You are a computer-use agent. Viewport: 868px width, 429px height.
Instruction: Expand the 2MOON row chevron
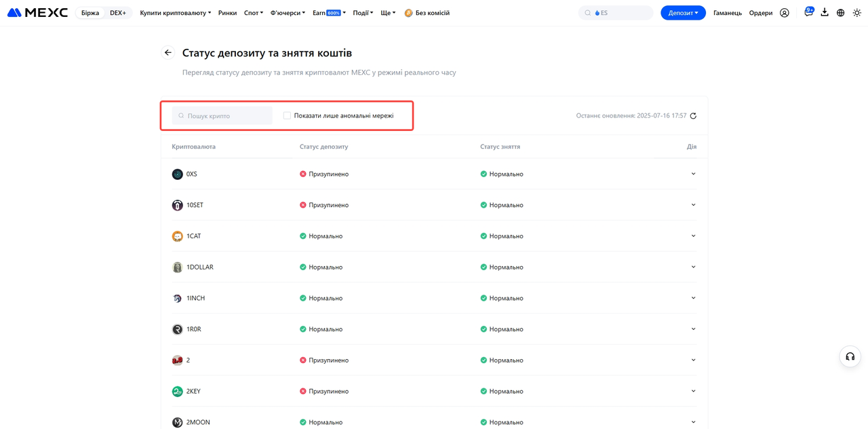pyautogui.click(x=693, y=422)
